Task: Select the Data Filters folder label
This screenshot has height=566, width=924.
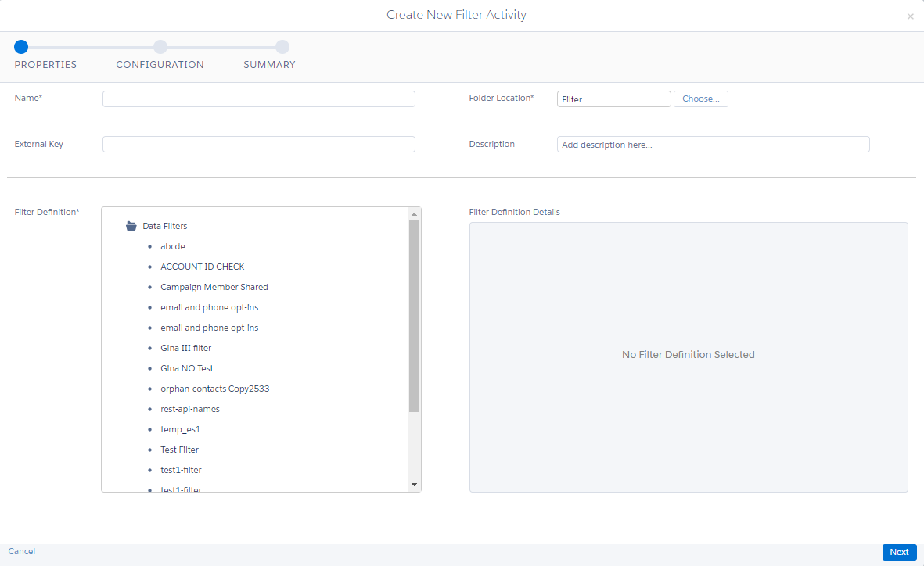Action: (165, 226)
